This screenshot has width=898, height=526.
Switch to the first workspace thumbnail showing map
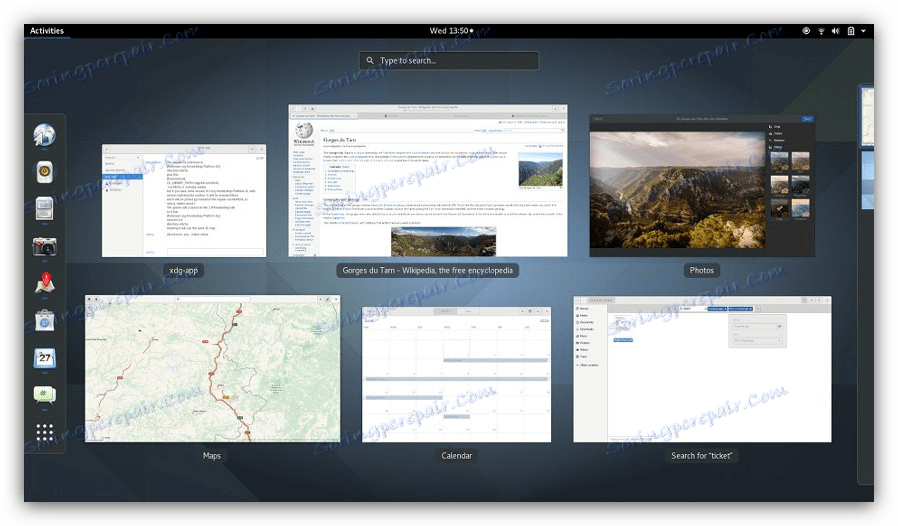868,117
